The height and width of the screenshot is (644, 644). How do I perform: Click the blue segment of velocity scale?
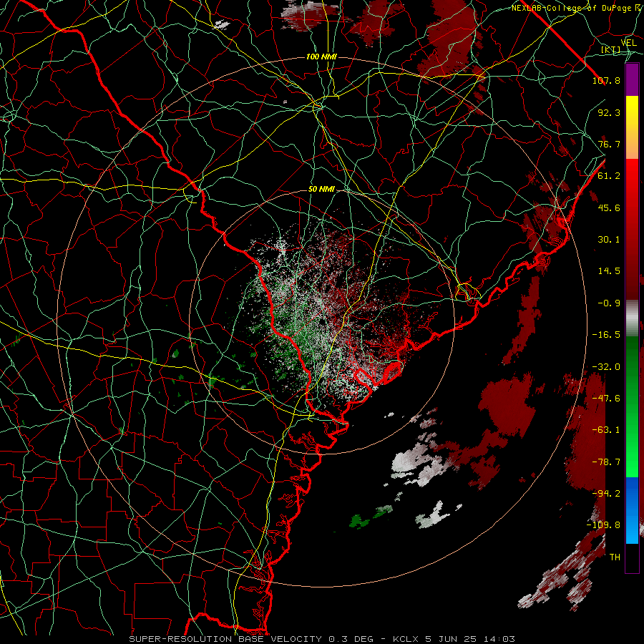pyautogui.click(x=632, y=510)
